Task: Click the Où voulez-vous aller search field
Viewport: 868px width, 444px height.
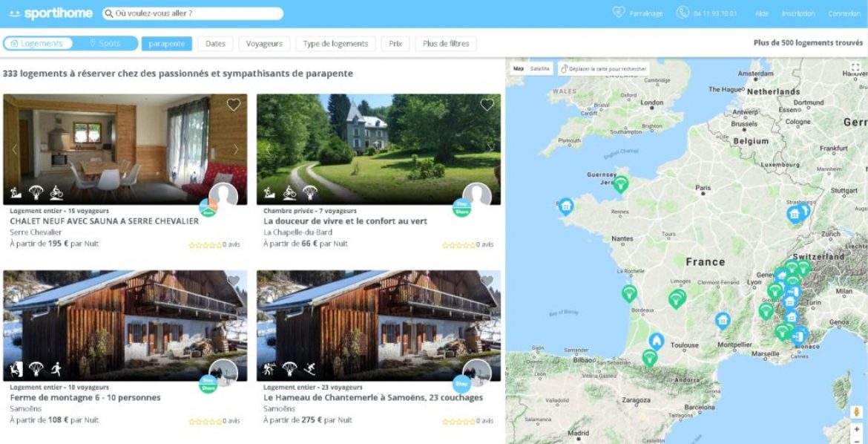Action: pos(193,13)
